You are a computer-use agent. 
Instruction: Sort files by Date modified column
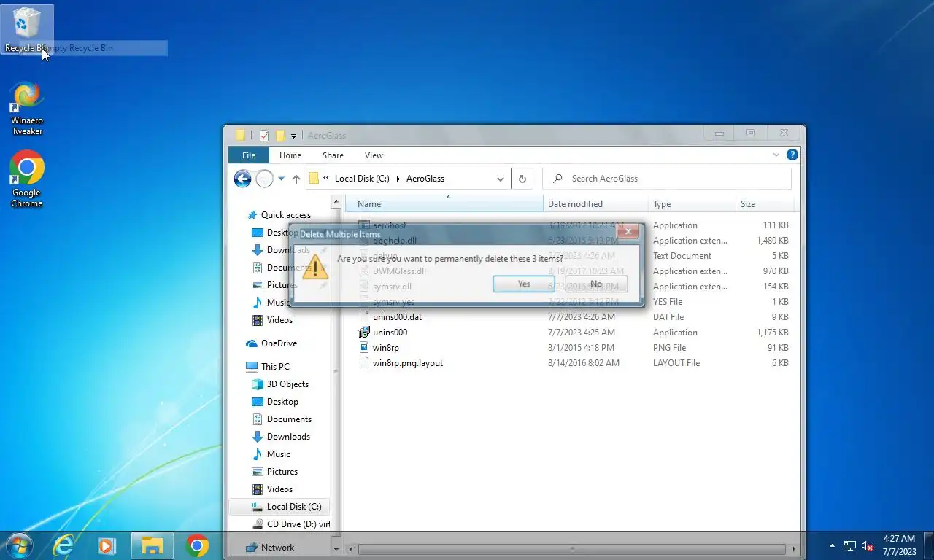[x=595, y=204]
